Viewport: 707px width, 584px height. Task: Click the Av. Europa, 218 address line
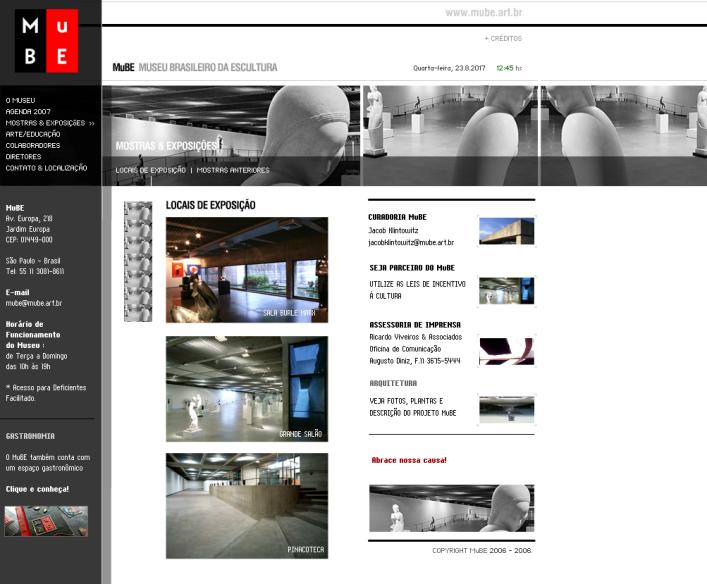pyautogui.click(x=29, y=218)
